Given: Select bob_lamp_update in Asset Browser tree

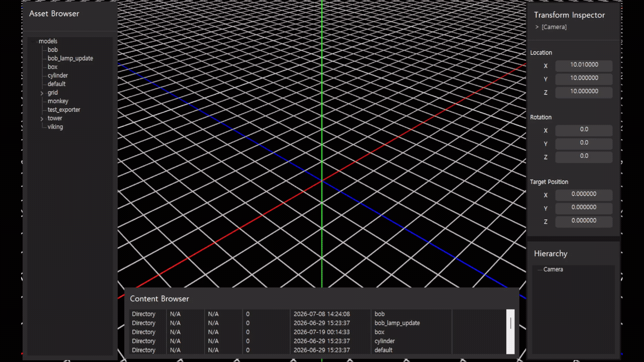Looking at the screenshot, I should 70,58.
